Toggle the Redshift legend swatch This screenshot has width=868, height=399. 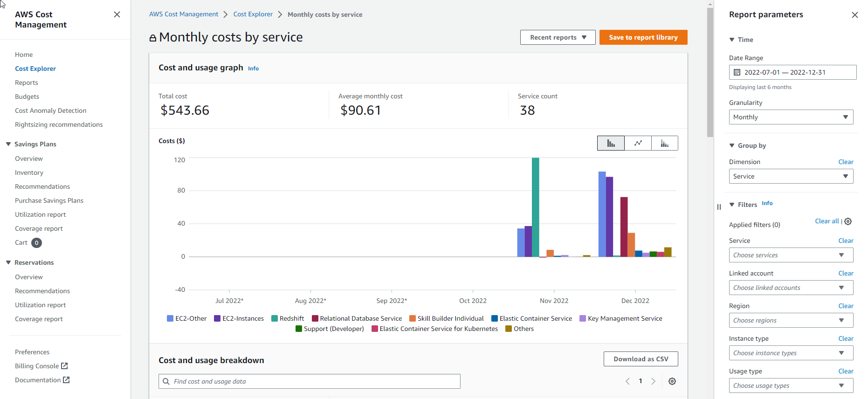point(275,318)
